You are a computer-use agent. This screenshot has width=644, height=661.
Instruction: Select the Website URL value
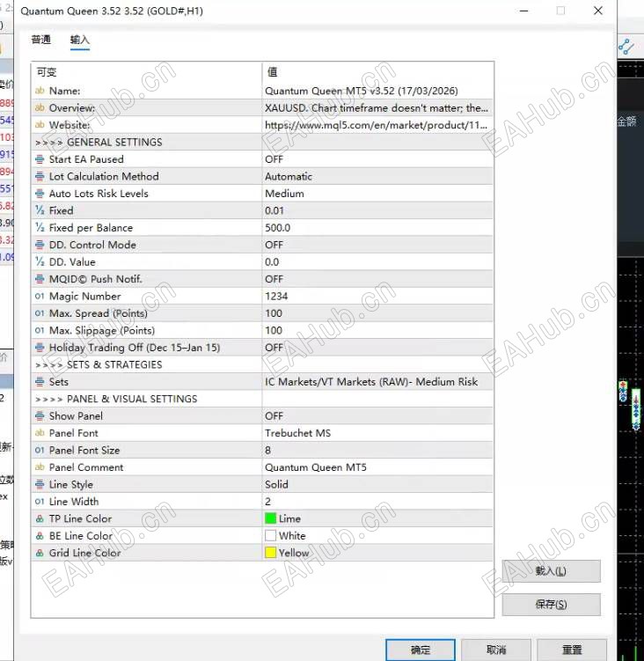click(377, 125)
